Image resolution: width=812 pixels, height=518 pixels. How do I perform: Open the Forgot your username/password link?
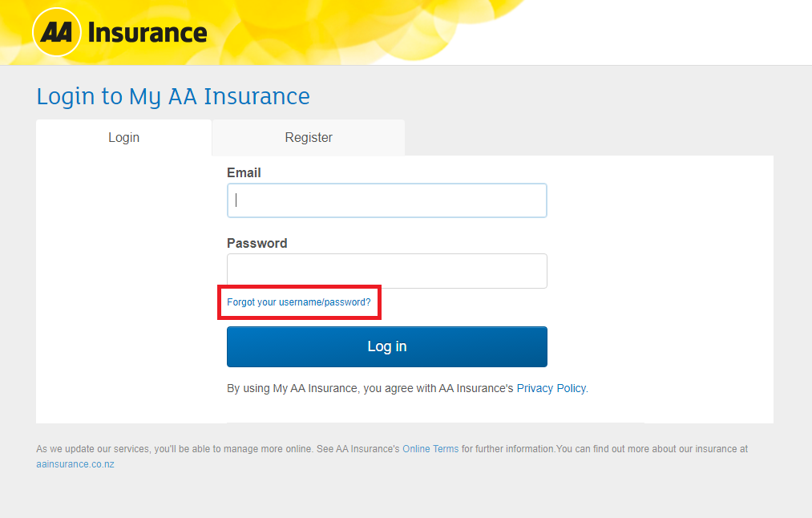tap(299, 302)
